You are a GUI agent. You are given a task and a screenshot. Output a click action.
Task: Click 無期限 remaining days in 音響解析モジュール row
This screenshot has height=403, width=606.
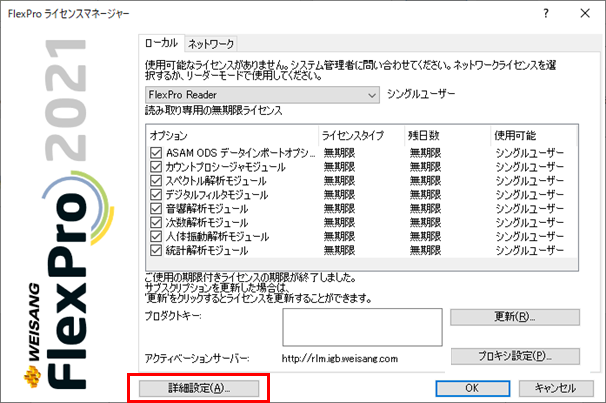(x=426, y=209)
